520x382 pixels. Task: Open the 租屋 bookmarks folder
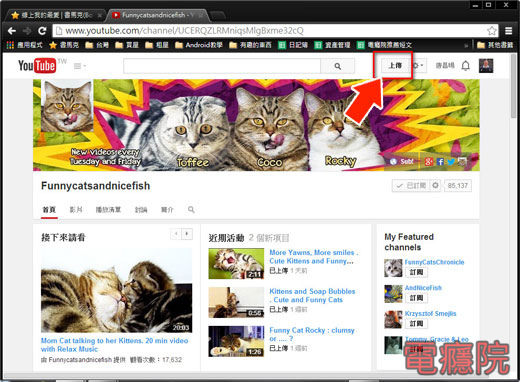tap(157, 45)
